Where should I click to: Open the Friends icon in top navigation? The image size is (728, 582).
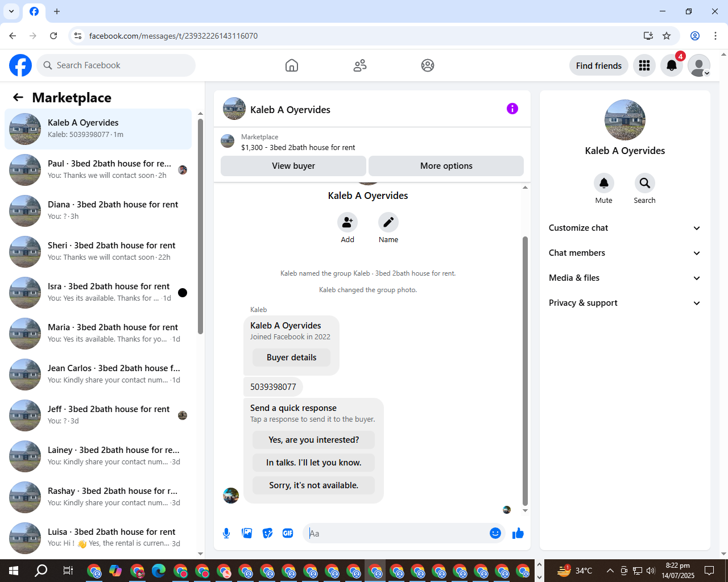pyautogui.click(x=360, y=65)
